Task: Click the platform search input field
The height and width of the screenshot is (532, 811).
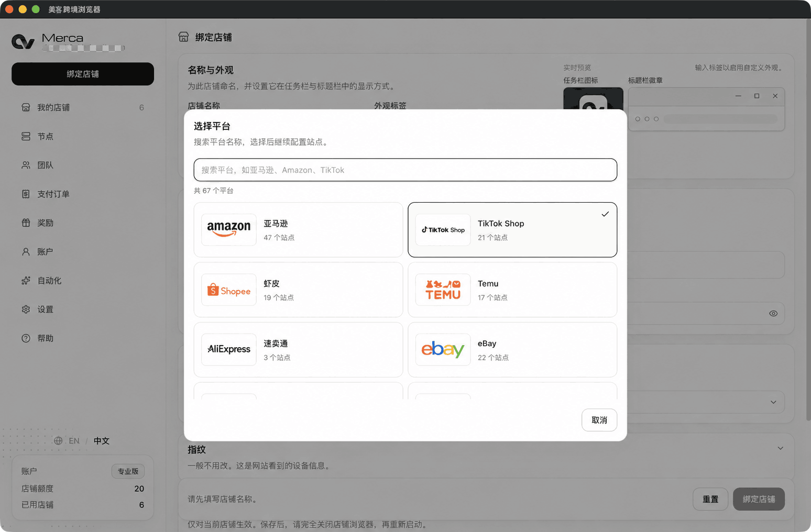Action: tap(405, 170)
